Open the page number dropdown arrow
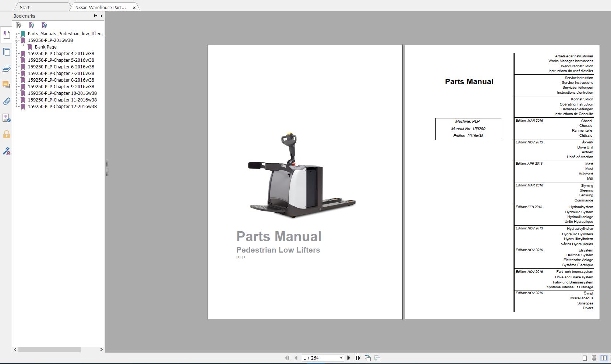The width and height of the screenshot is (611, 364). (341, 358)
